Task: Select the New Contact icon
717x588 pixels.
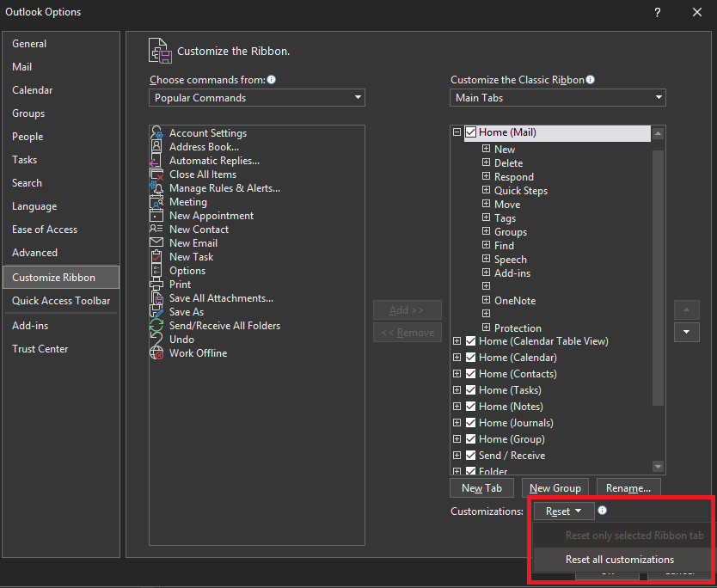Action: (x=156, y=229)
